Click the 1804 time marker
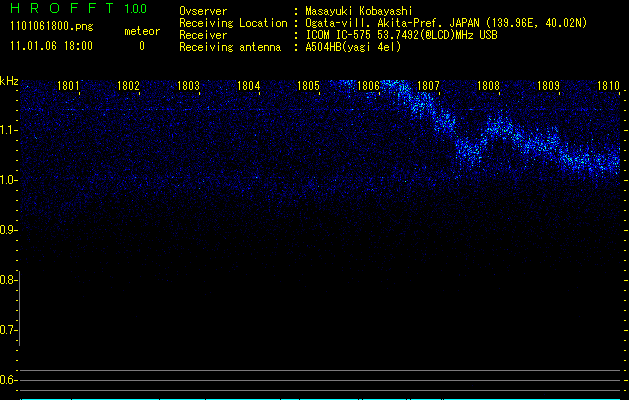Viewport: 629px width, 400px height. (248, 86)
